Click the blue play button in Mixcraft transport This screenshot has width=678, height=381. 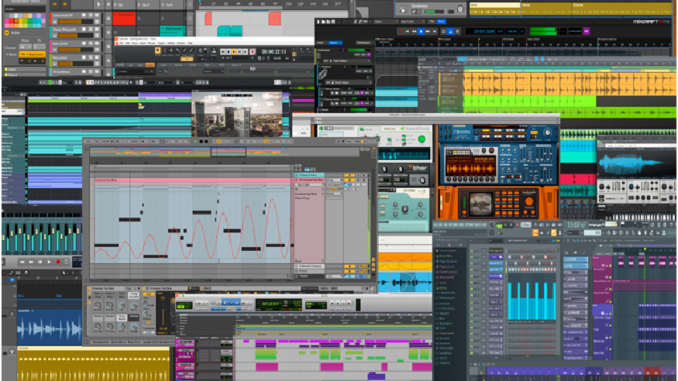point(421,31)
